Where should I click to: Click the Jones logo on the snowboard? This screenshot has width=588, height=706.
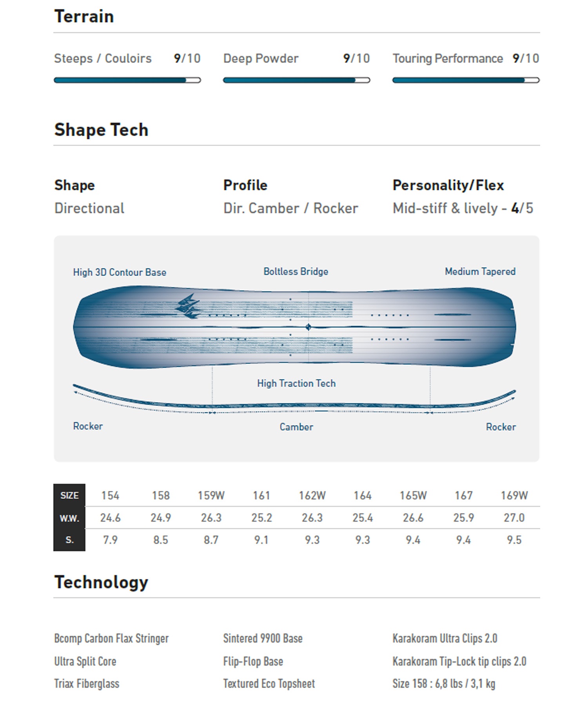188,306
